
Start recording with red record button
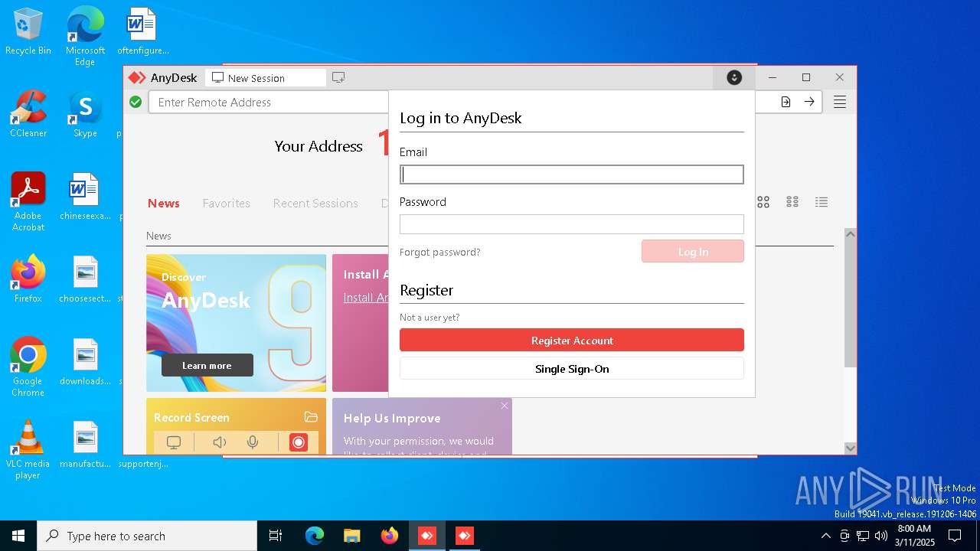(299, 442)
